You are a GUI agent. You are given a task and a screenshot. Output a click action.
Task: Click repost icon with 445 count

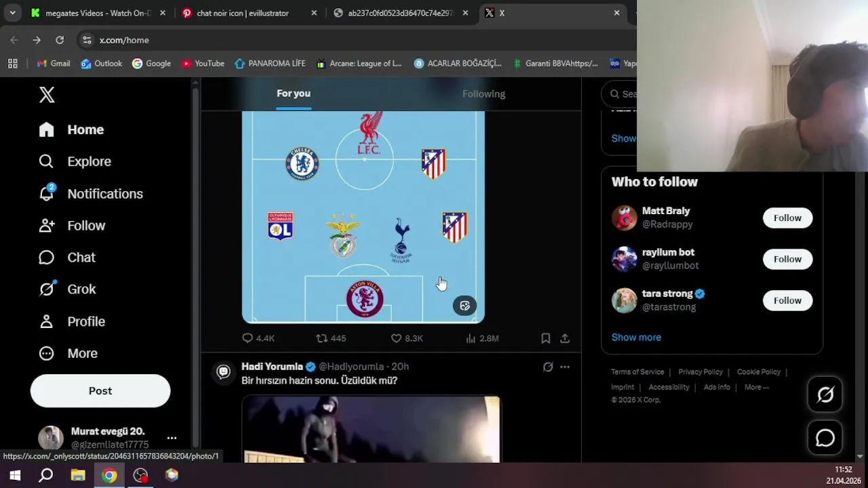(331, 338)
